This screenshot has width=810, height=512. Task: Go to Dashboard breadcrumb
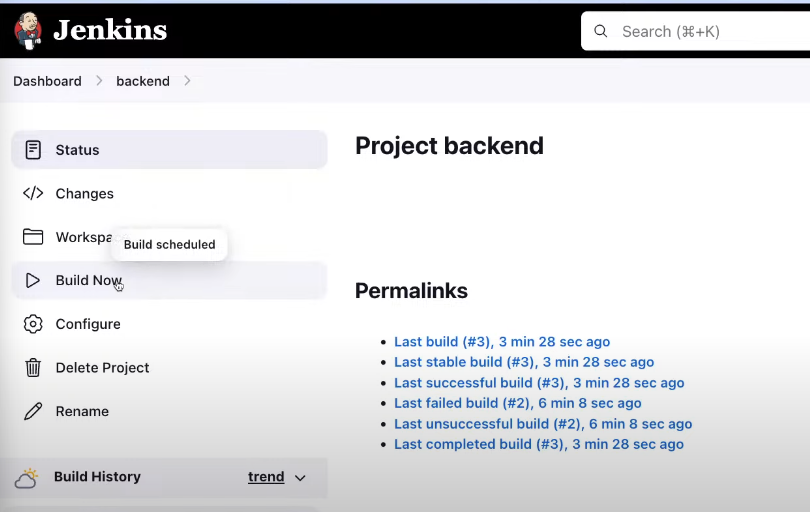48,81
